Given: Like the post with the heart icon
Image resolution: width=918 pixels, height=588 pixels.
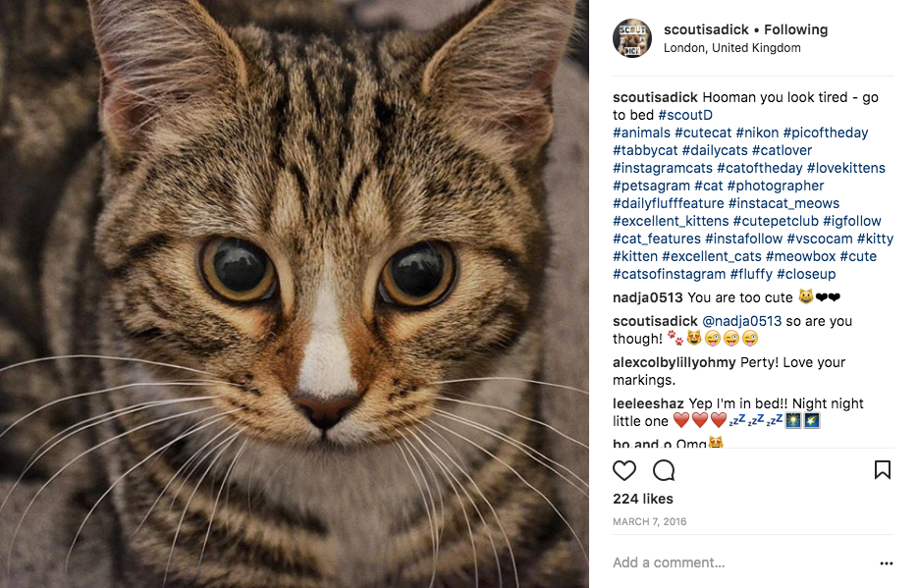Looking at the screenshot, I should (x=624, y=470).
